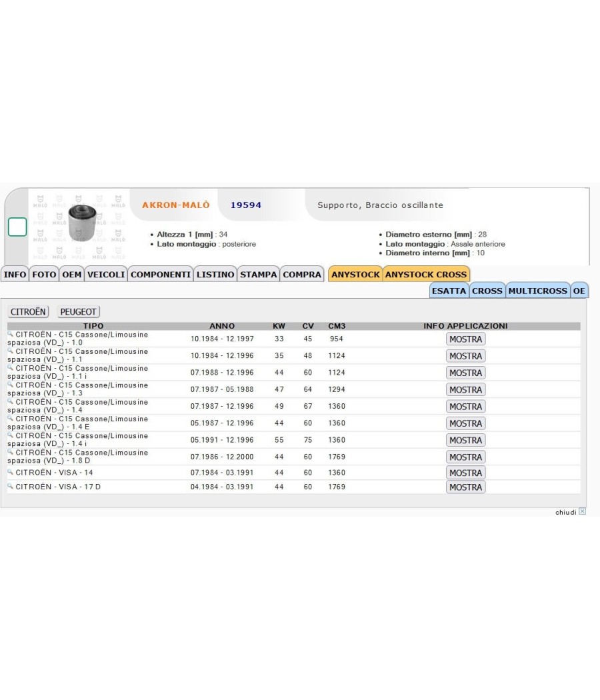The height and width of the screenshot is (700, 600).
Task: Click the ANNO column header
Action: [222, 326]
